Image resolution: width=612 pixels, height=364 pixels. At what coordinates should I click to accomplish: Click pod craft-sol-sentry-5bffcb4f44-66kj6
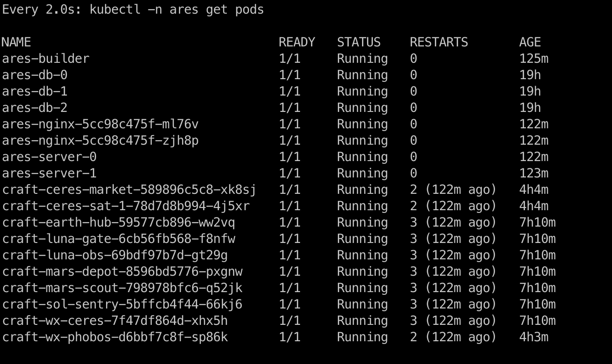point(122,304)
